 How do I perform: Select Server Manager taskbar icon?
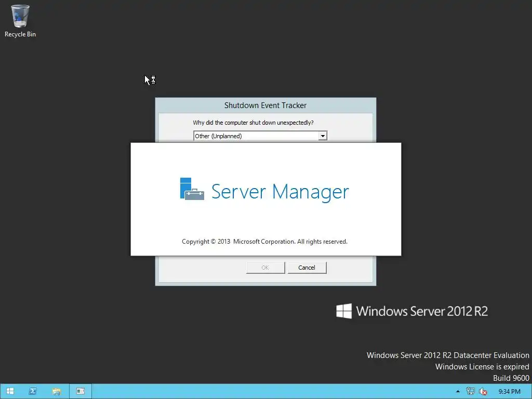click(81, 391)
